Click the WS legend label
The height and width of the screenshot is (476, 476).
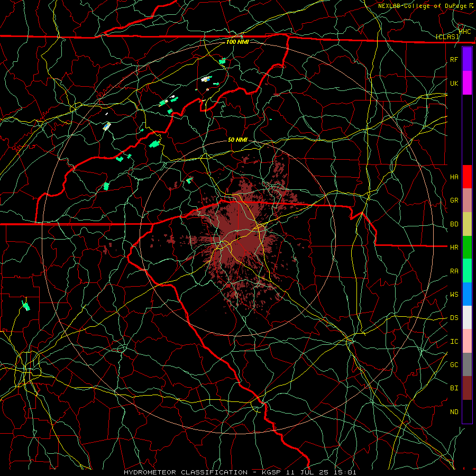pyautogui.click(x=454, y=295)
